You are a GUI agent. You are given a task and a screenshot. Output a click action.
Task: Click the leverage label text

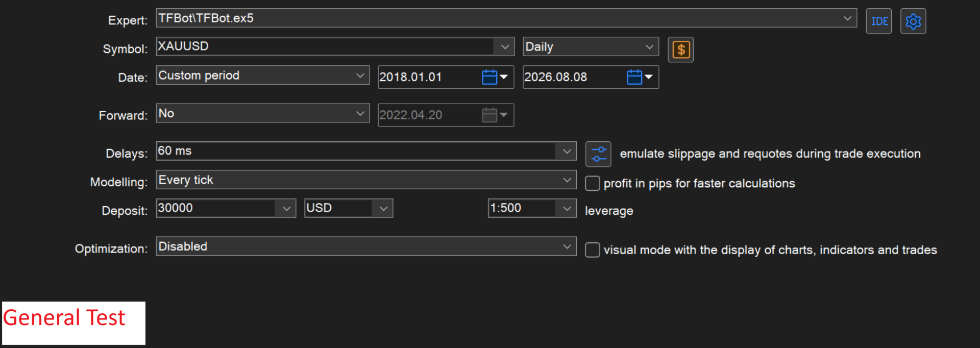(609, 211)
